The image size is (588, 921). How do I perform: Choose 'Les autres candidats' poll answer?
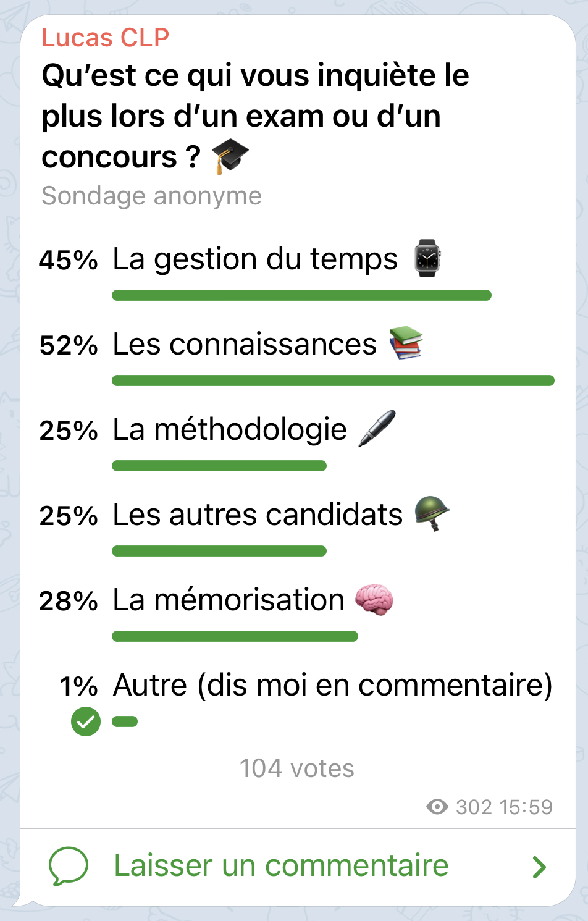[258, 515]
